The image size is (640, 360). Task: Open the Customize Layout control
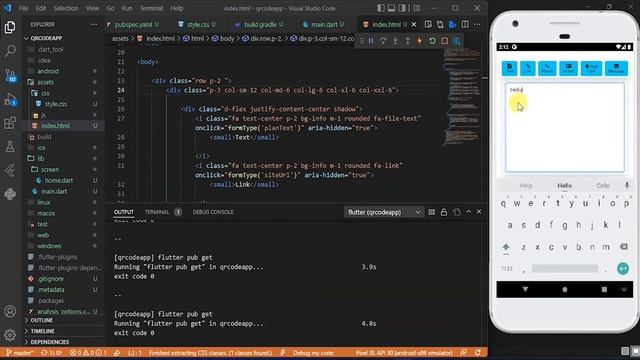[417, 8]
